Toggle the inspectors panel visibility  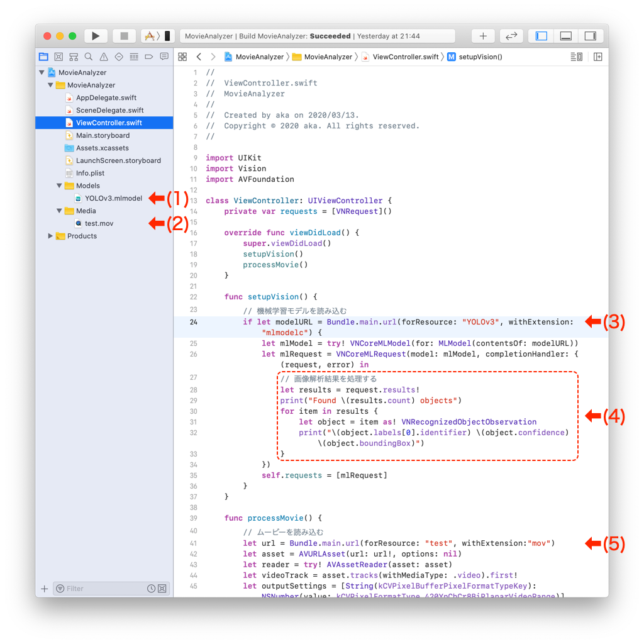590,36
